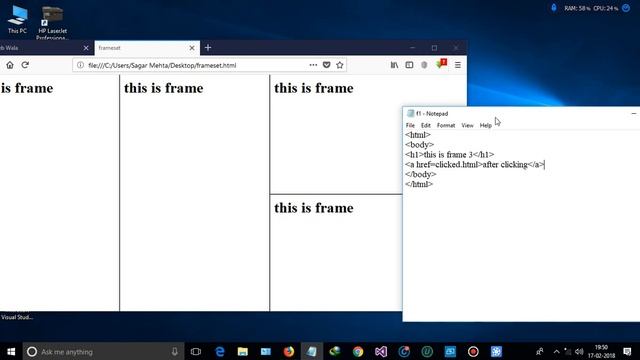
Task: Click the "<body>" line in Notepad
Action: 419,145
